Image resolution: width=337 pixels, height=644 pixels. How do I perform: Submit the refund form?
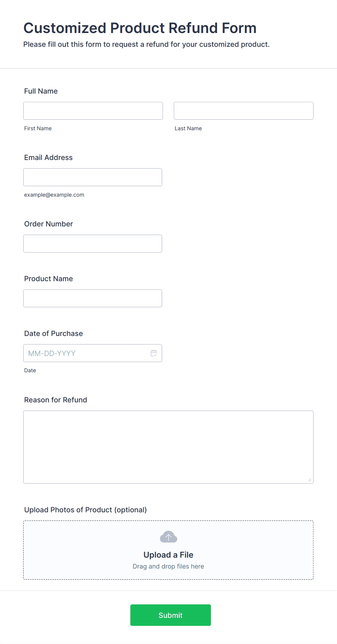[x=171, y=615]
